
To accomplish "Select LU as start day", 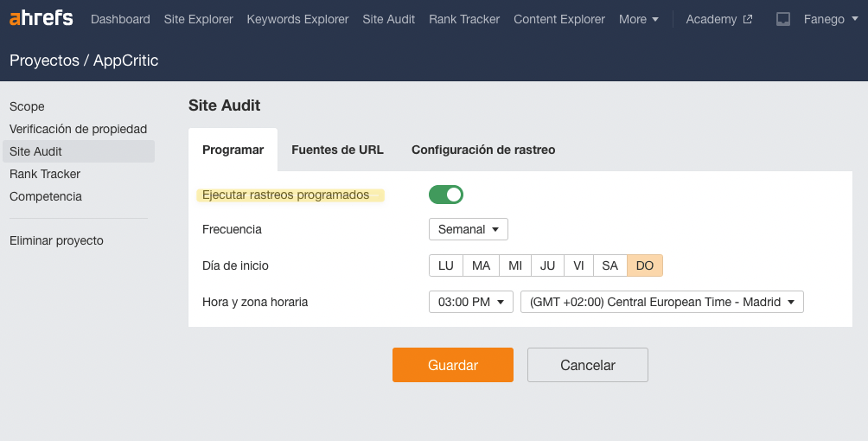I will 446,265.
